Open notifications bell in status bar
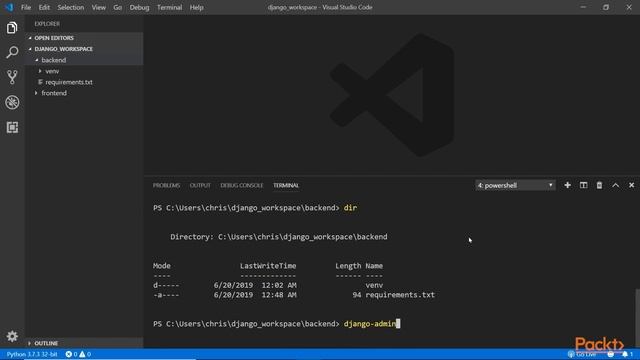This screenshot has height=360, width=640. [627, 354]
